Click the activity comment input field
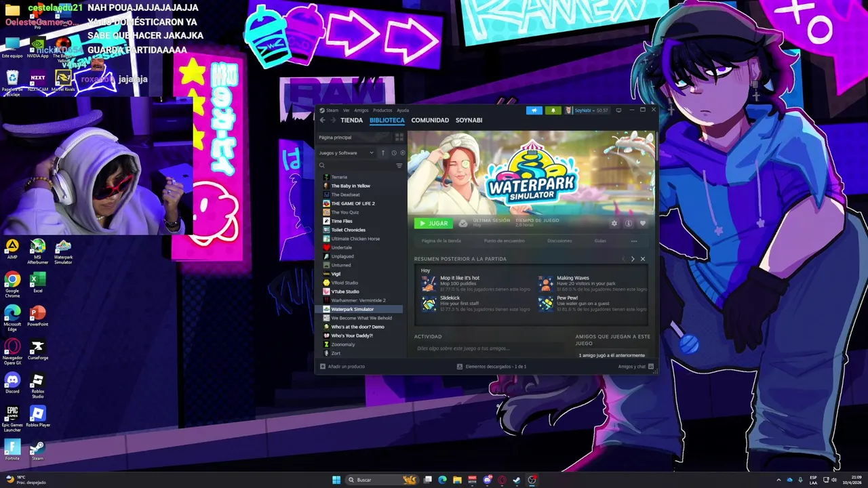 pyautogui.click(x=489, y=348)
